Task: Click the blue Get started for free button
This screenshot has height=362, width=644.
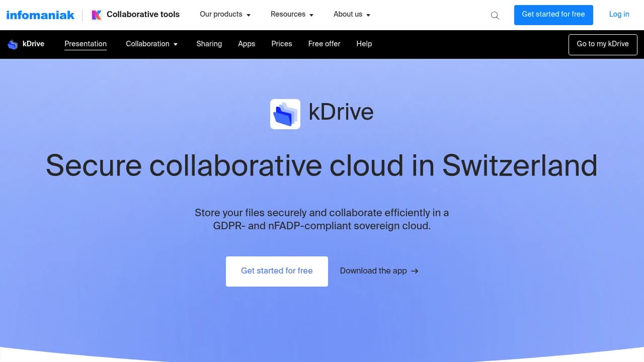Action: (553, 15)
